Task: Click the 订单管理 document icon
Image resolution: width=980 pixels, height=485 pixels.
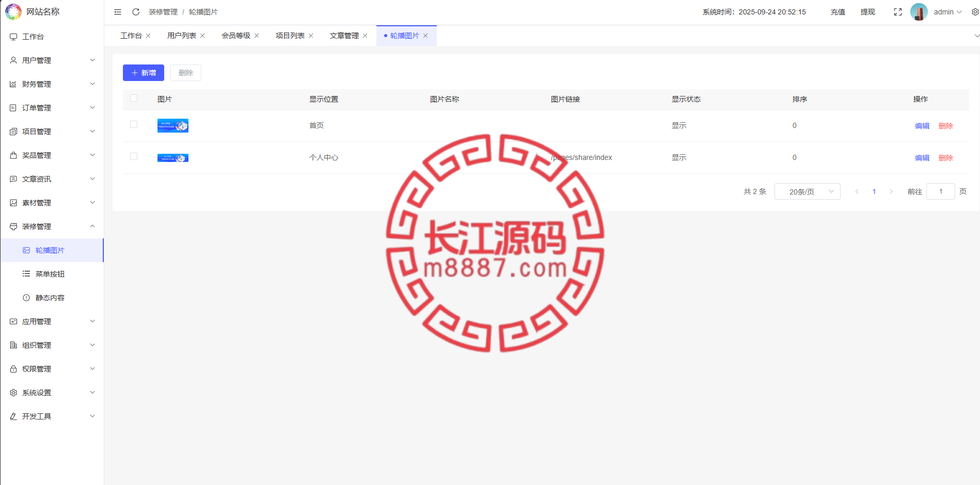Action: click(x=13, y=108)
